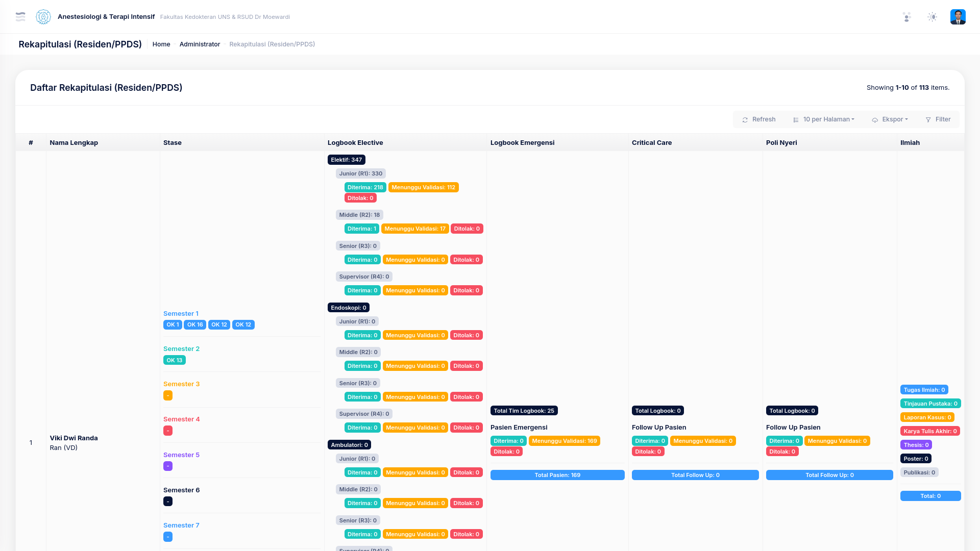Click the Semester 5 label
Viewport: 980px width, 551px height.
[x=181, y=455]
